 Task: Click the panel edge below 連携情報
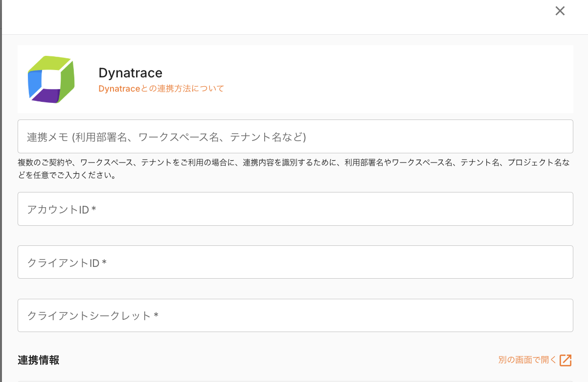(x=295, y=381)
